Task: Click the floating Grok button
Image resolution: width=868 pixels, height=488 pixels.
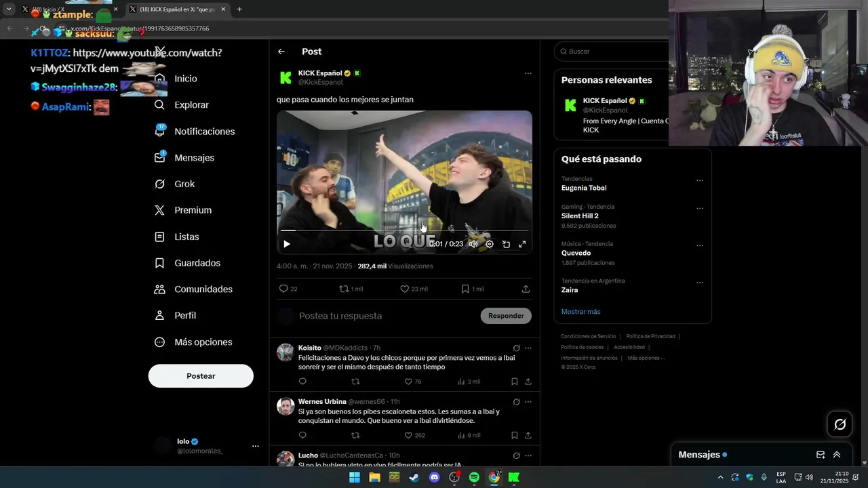Action: point(840,424)
